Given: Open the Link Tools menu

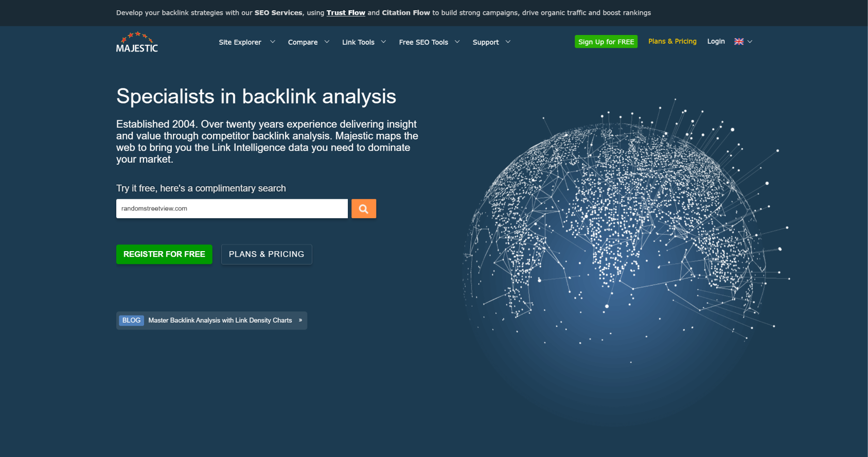Looking at the screenshot, I should [x=358, y=42].
